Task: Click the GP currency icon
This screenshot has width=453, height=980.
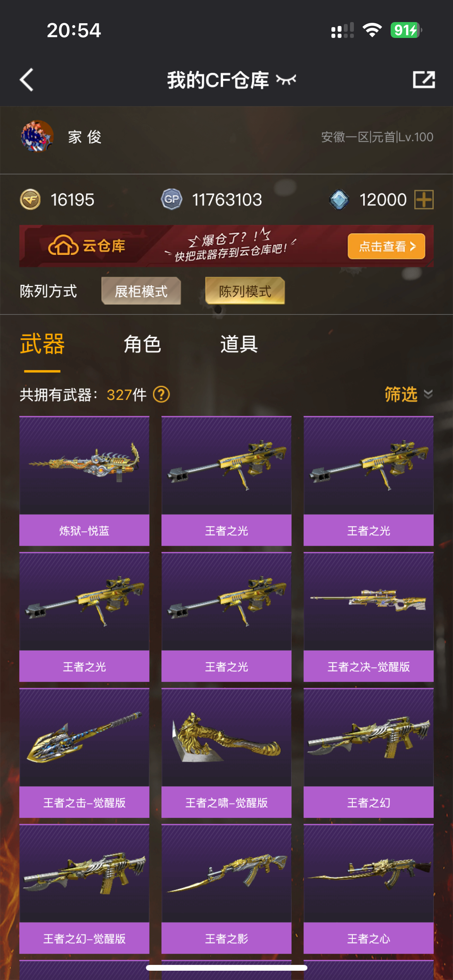Action: point(172,200)
